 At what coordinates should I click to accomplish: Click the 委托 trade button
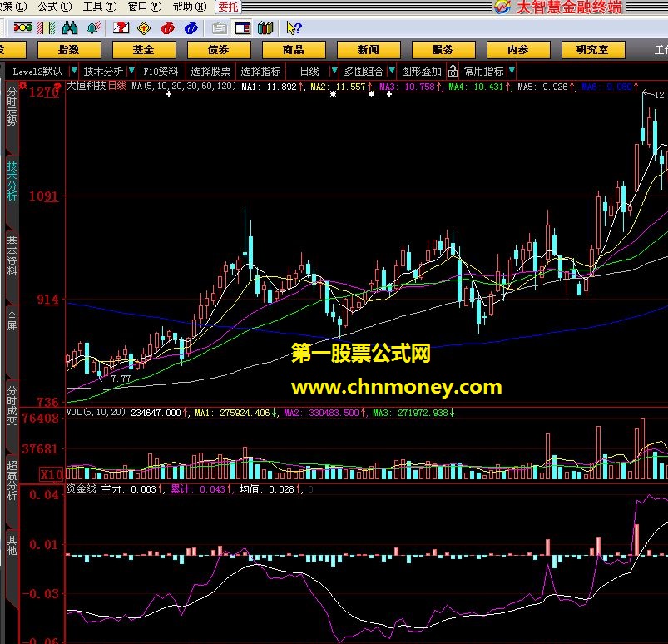pos(228,7)
